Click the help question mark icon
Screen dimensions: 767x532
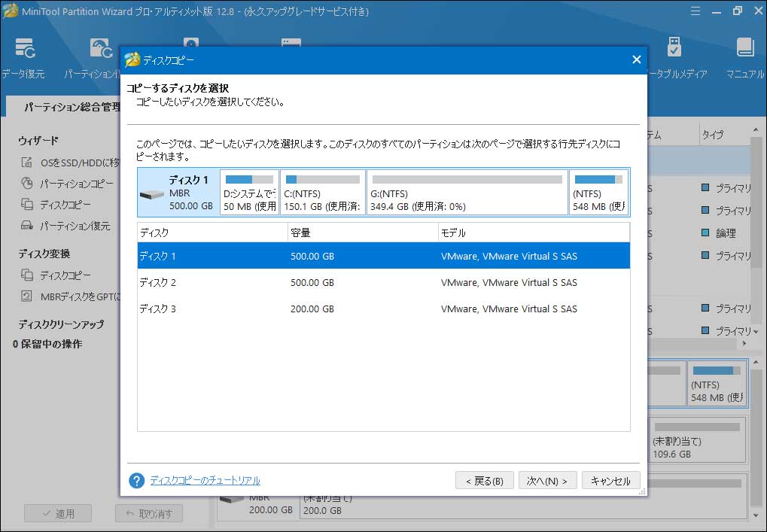pyautogui.click(x=136, y=481)
